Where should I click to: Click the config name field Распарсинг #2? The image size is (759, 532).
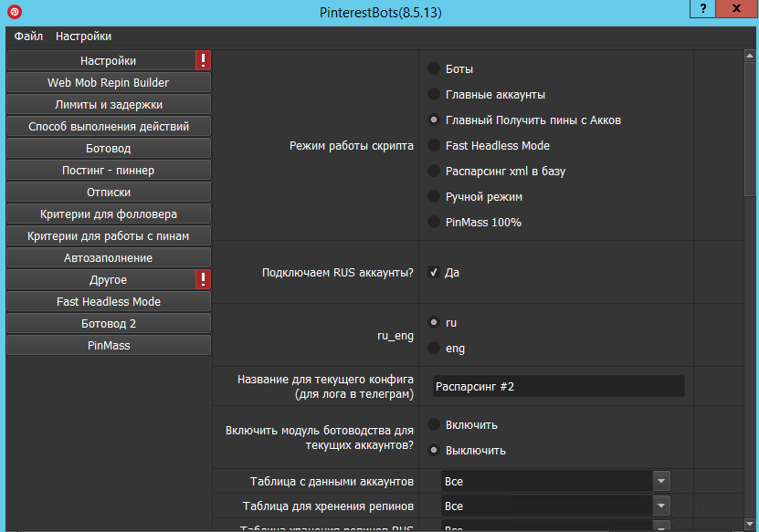click(559, 386)
